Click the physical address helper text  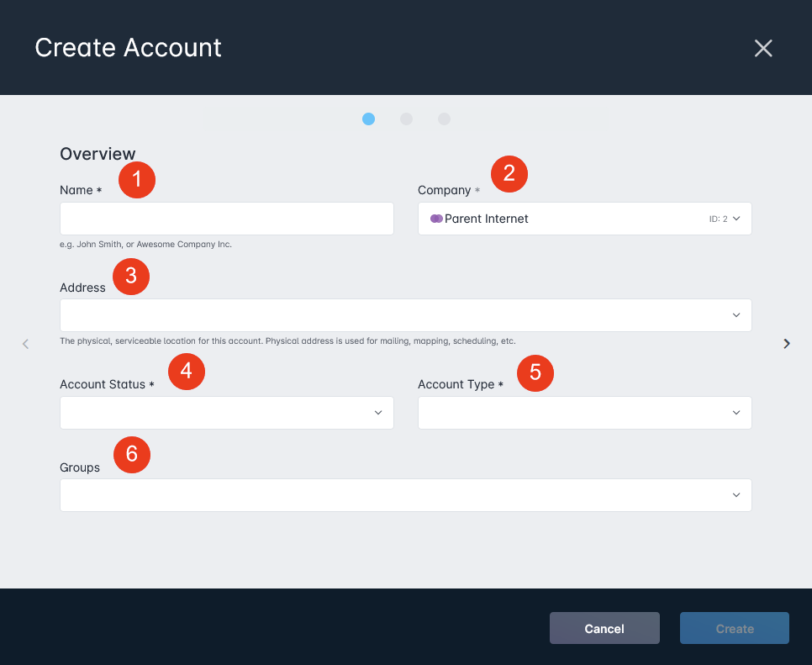(x=287, y=340)
